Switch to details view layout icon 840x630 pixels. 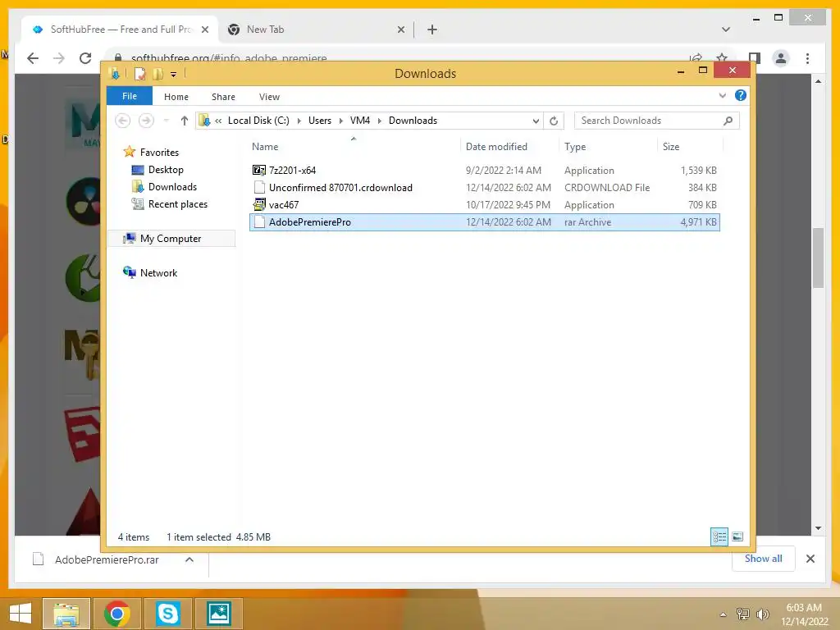click(x=719, y=536)
